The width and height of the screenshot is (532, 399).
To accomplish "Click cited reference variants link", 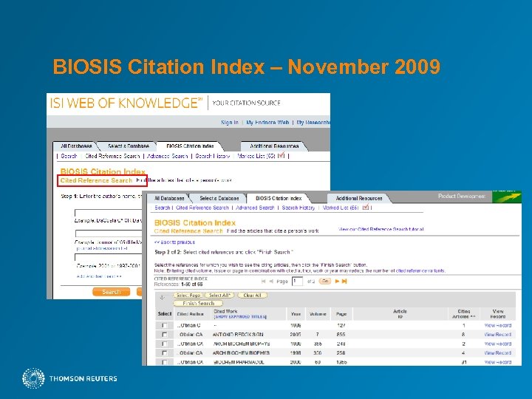I will pyautogui.click(x=420, y=270).
